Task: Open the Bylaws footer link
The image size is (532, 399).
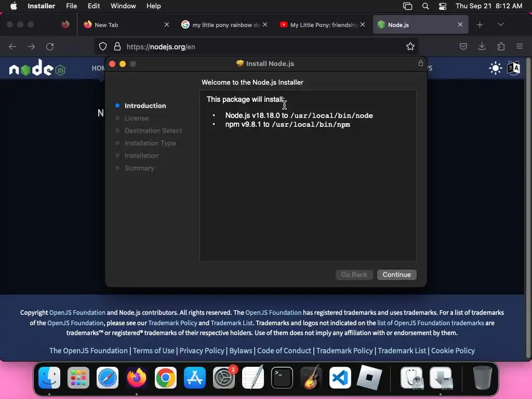Action: tap(241, 351)
